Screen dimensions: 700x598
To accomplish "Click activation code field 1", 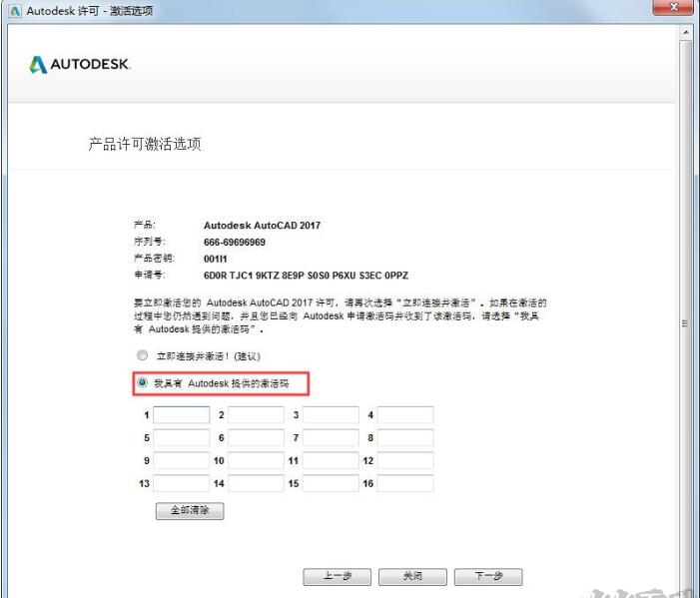I will point(182,414).
